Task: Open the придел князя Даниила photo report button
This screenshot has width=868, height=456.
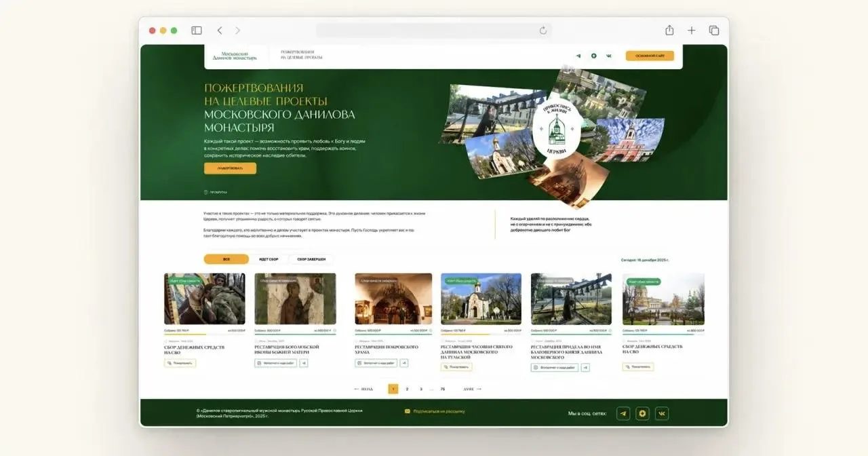Action: tap(555, 368)
